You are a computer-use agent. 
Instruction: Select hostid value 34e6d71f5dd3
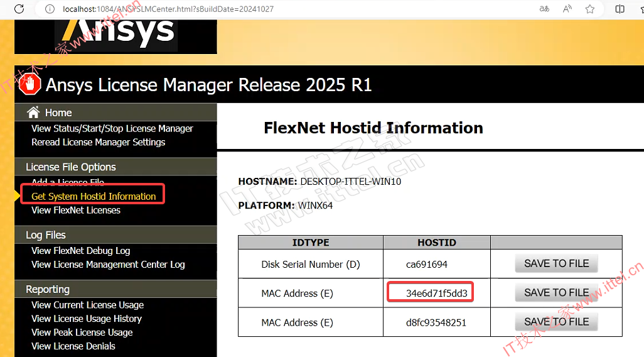437,294
